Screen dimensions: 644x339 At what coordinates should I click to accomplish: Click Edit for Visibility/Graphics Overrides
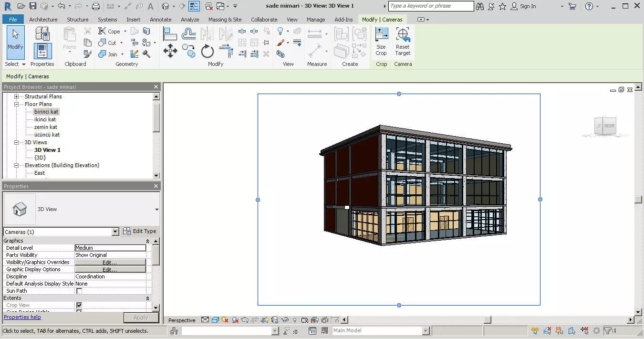point(110,263)
